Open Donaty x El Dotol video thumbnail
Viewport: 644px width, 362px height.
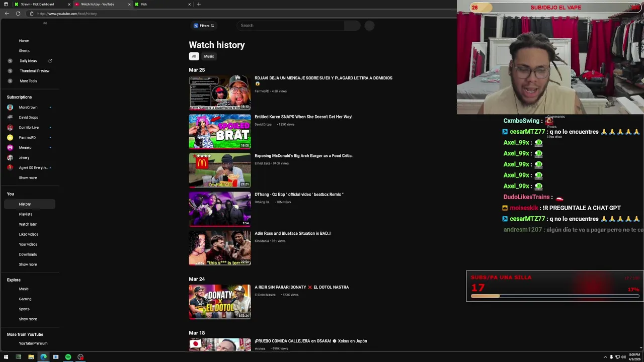click(x=219, y=302)
